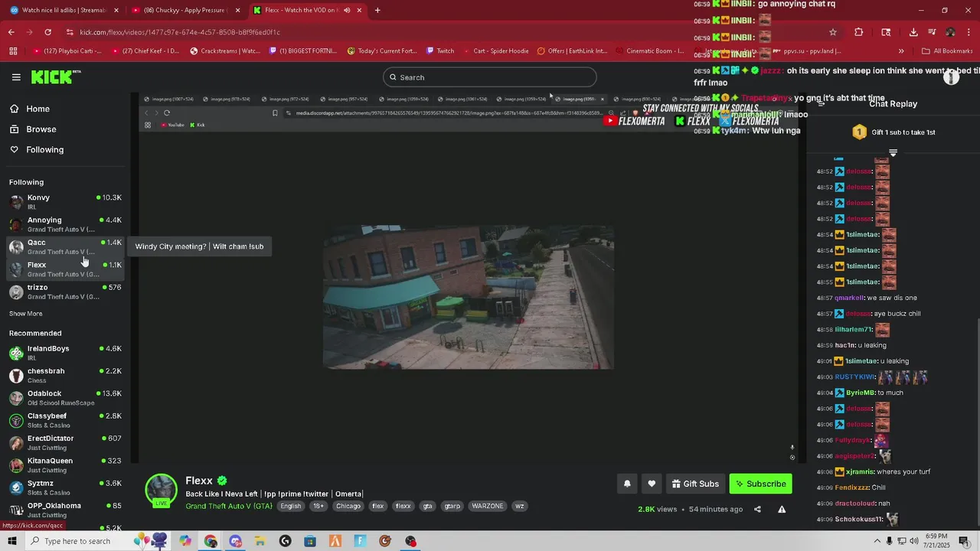Viewport: 980px width, 551px height.
Task: Open the Cart - Spider Hoodie bookmark
Action: coord(495,51)
